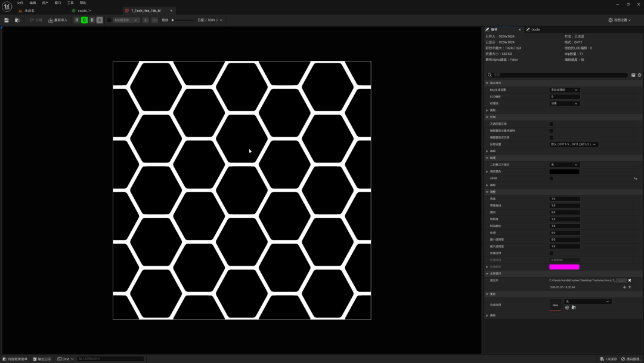Screen dimensions: 644x363
Task: Open the Compression Settings dropdown
Action: pos(574,144)
